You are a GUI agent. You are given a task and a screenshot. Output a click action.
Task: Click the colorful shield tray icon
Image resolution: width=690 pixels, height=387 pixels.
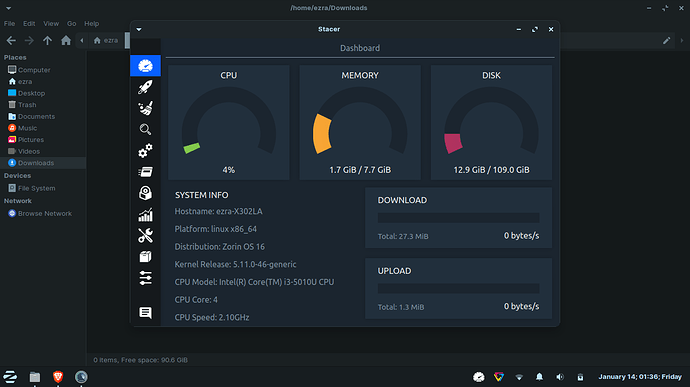(499, 377)
